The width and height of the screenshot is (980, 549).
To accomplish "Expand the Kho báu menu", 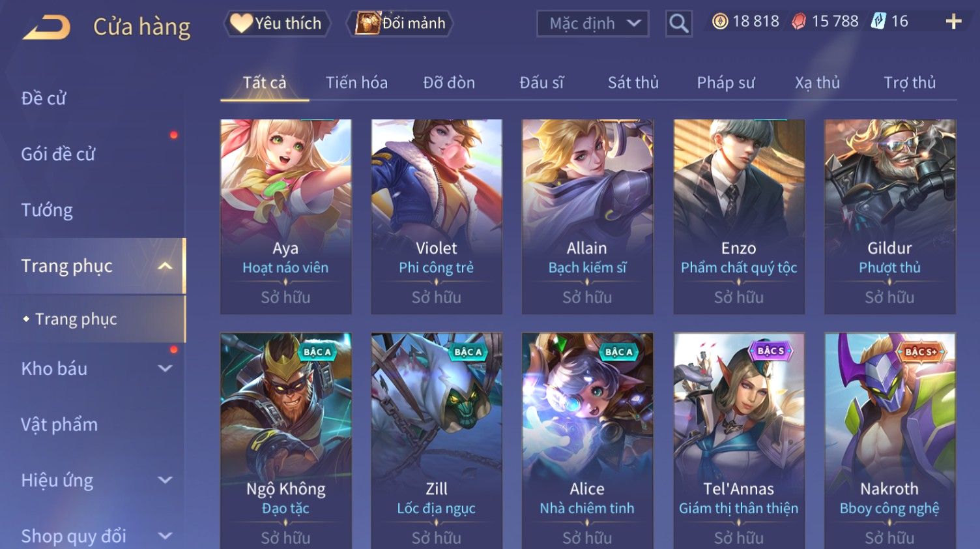I will pyautogui.click(x=166, y=368).
